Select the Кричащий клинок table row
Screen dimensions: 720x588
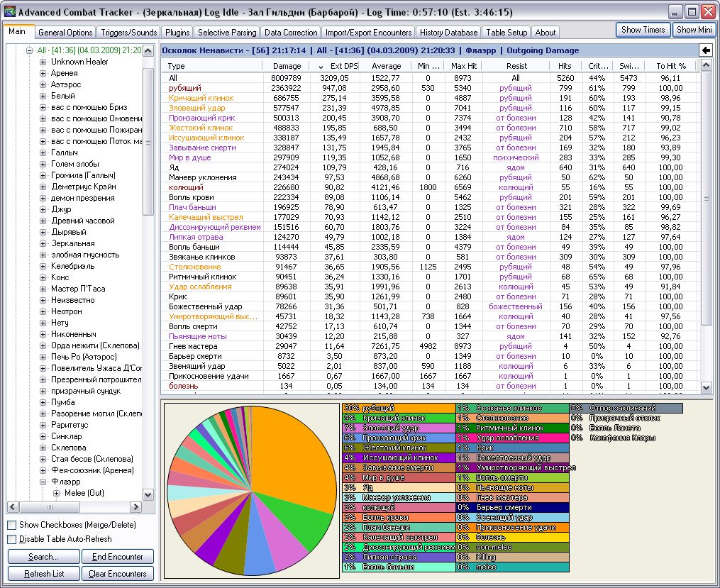click(x=431, y=98)
